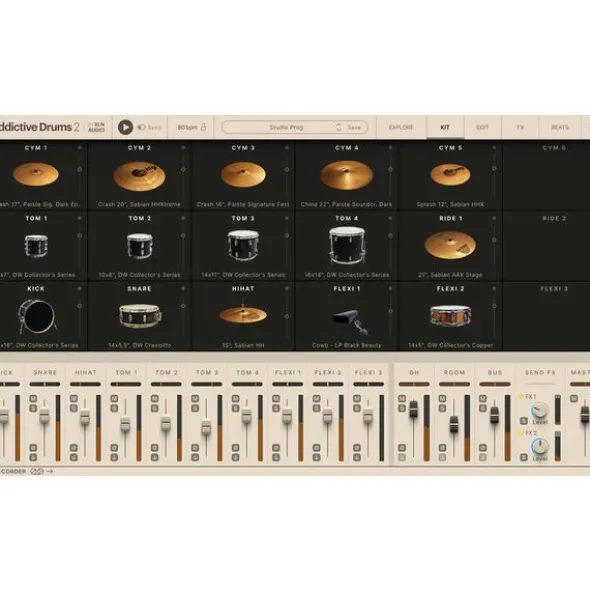Click the Save preset button
The image size is (590, 591).
coord(354,127)
